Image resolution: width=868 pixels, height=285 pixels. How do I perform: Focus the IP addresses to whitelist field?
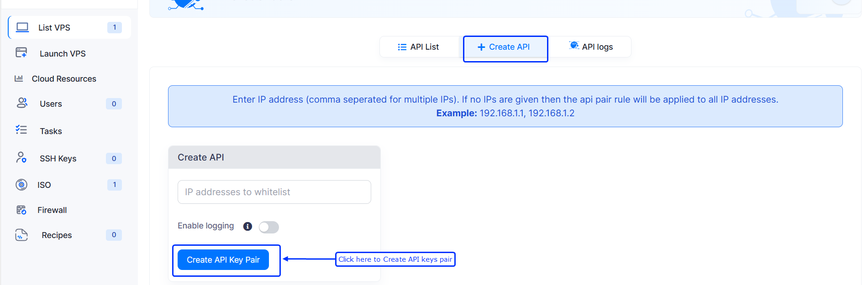[274, 192]
